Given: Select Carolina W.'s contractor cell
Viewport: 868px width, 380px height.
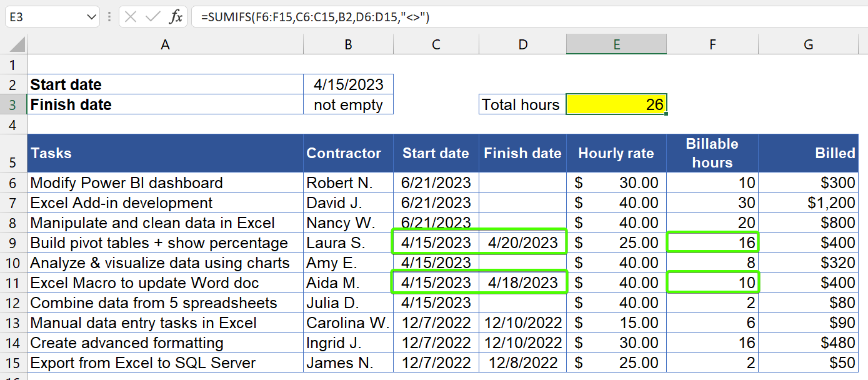Looking at the screenshot, I should point(347,322).
